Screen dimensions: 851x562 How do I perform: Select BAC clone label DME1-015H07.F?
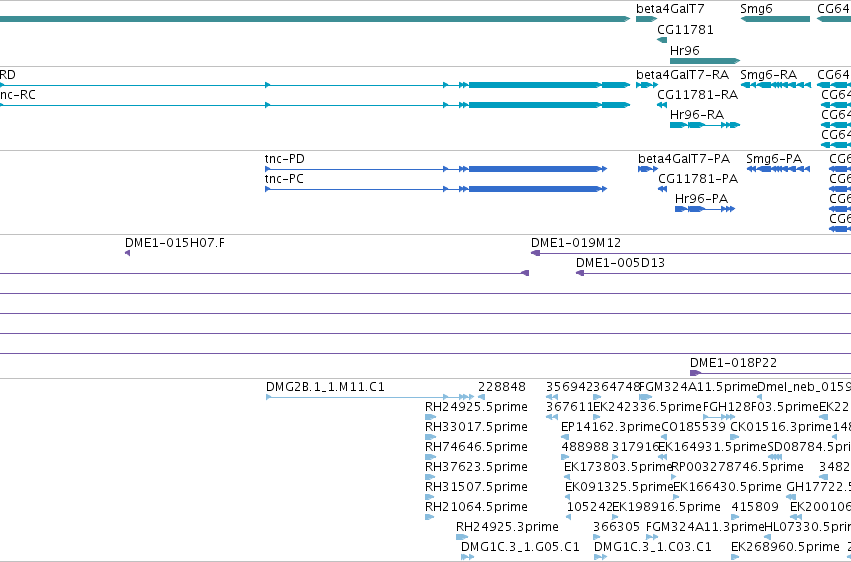[175, 243]
